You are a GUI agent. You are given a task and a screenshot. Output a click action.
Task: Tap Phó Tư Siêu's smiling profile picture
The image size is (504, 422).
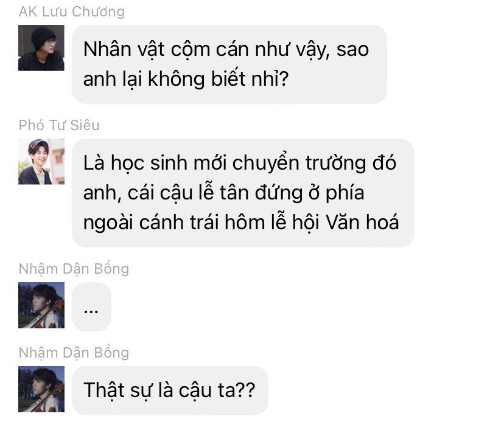click(41, 162)
